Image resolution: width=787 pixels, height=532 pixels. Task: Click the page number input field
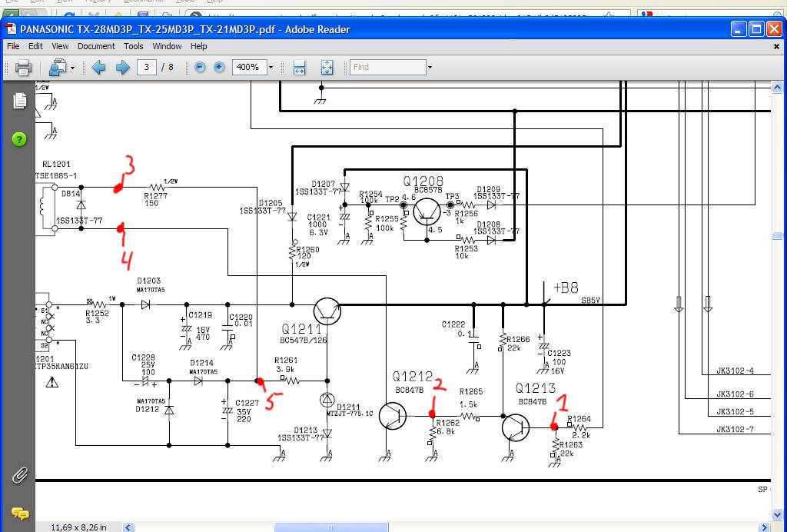pyautogui.click(x=147, y=68)
